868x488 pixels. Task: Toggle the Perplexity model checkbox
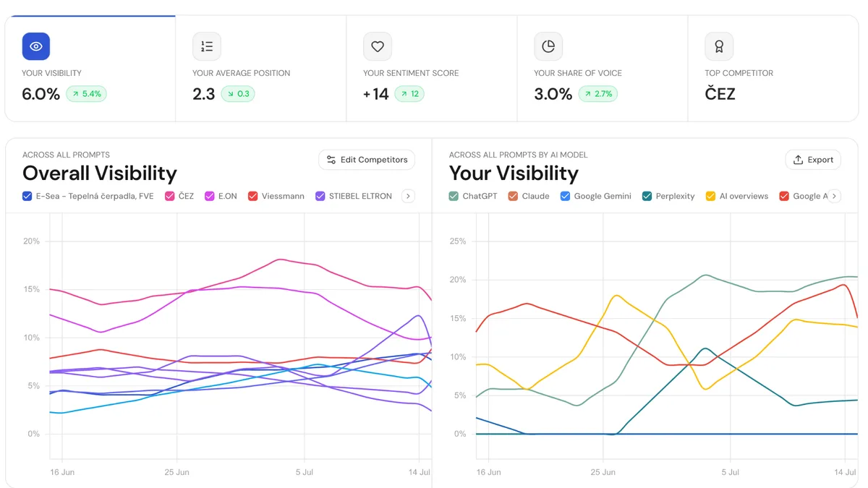point(647,196)
